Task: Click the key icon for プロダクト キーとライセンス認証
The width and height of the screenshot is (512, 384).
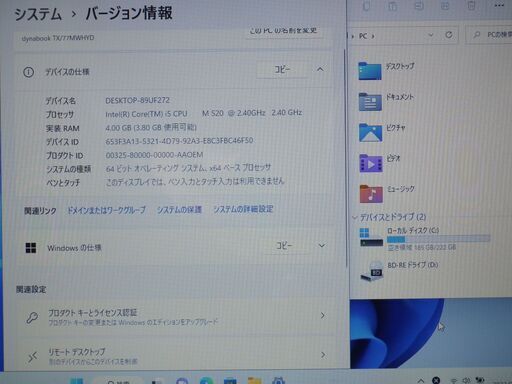Action: (32, 318)
